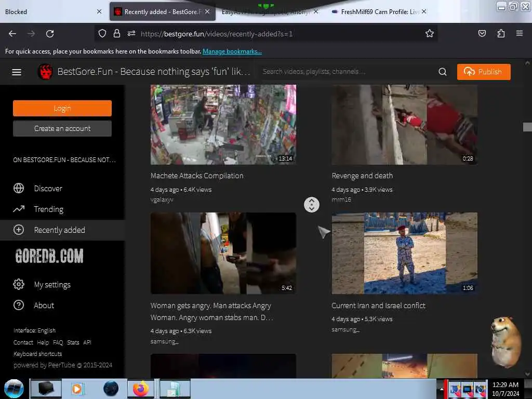Image resolution: width=532 pixels, height=399 pixels.
Task: View site security via padlock icon
Action: [x=117, y=33]
